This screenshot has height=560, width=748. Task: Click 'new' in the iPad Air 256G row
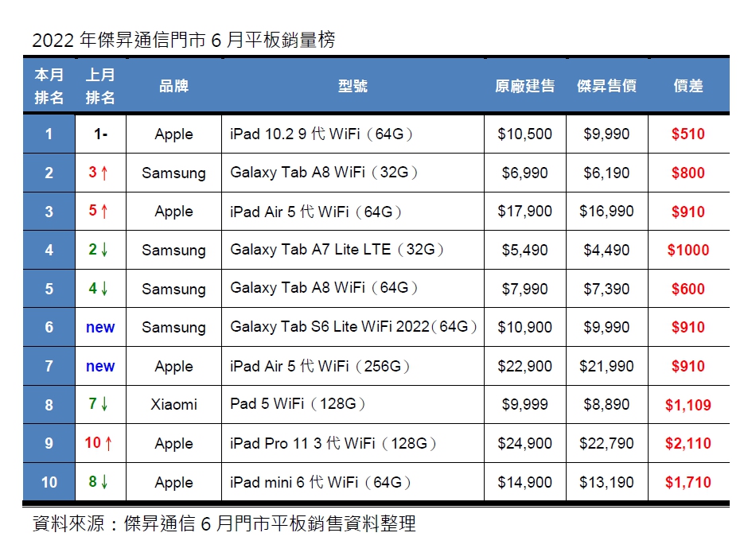[x=100, y=366]
